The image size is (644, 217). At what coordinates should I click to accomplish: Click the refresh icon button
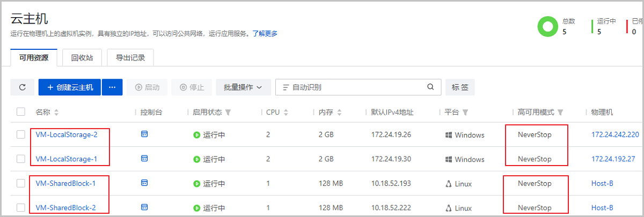(x=23, y=87)
